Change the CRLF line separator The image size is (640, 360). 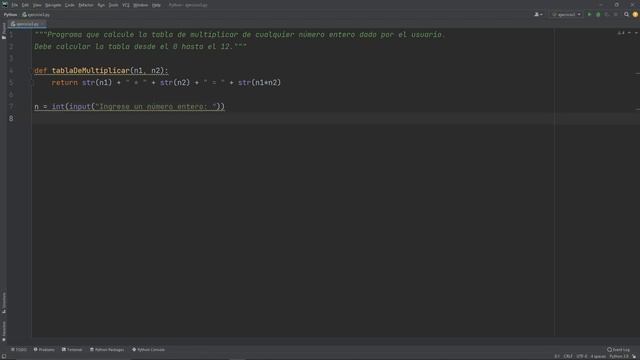click(x=568, y=357)
